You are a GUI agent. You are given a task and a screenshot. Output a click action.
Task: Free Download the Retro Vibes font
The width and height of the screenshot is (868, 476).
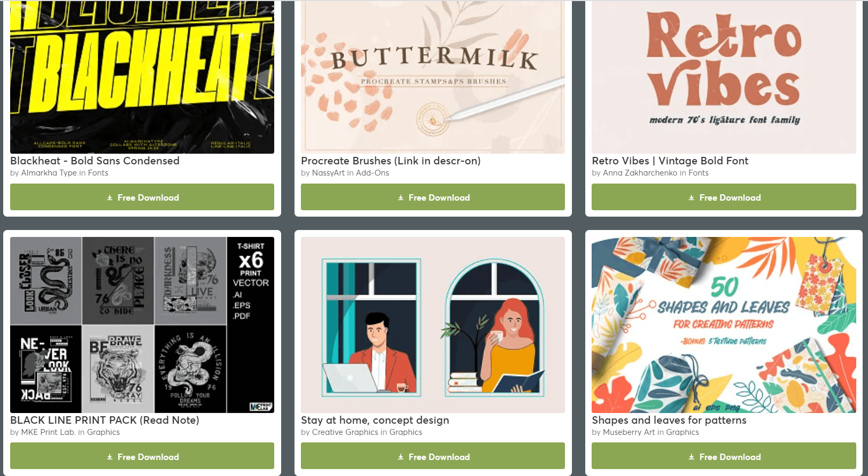pyautogui.click(x=724, y=197)
